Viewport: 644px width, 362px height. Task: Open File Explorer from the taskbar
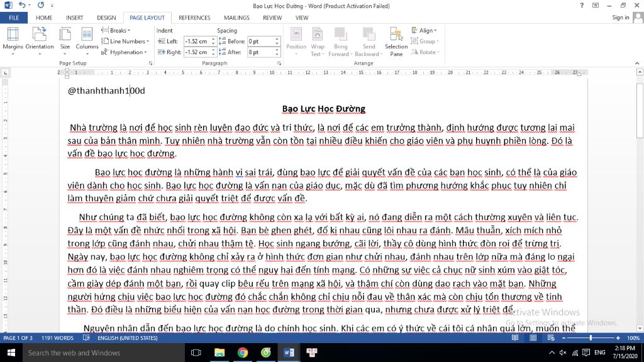(x=219, y=353)
